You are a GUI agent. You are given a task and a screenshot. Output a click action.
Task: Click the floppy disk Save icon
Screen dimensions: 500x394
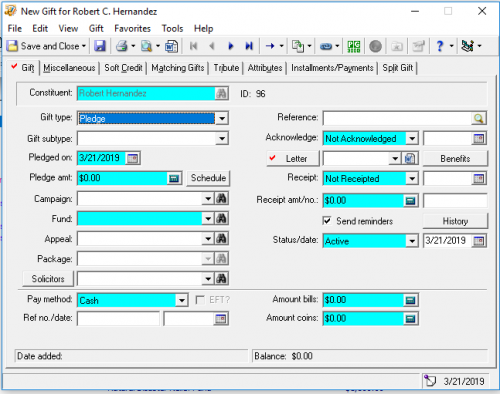[99, 46]
